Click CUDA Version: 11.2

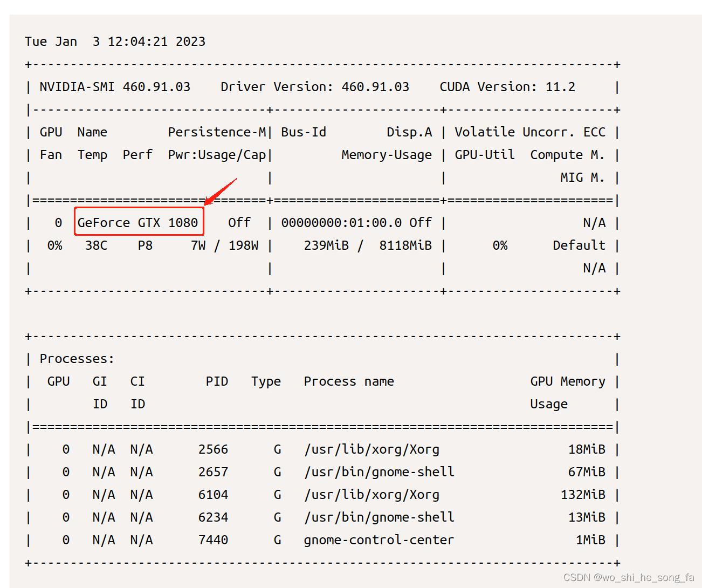click(x=507, y=87)
